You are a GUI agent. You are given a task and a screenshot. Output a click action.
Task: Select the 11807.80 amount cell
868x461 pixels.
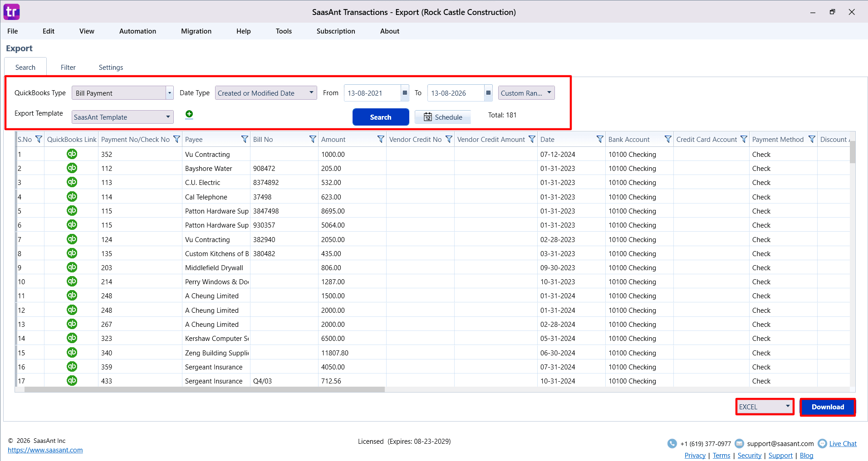[x=352, y=353]
